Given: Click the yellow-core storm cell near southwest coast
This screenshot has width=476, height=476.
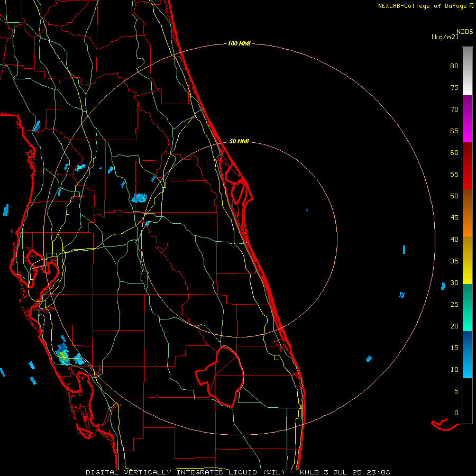Looking at the screenshot, I should point(63,354).
